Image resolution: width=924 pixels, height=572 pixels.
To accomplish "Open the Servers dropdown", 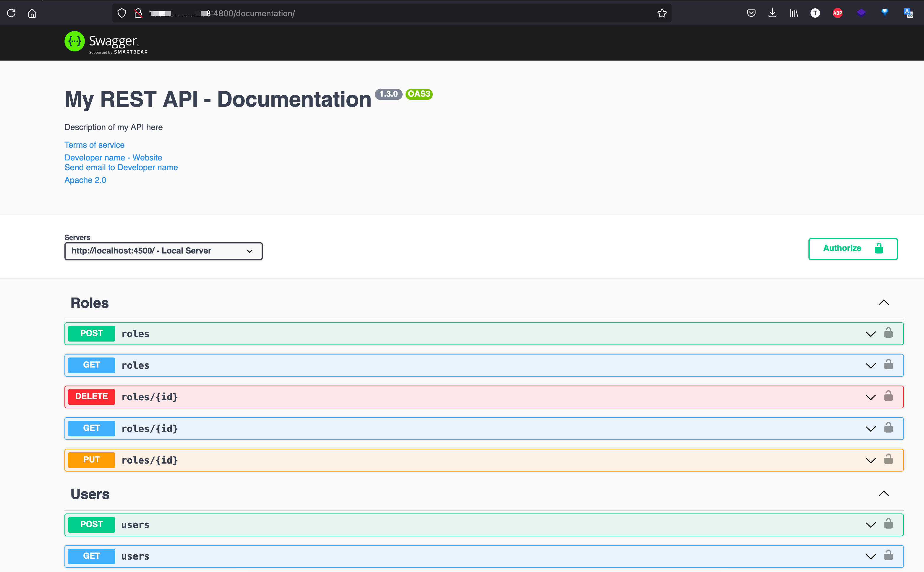I will [x=163, y=251].
